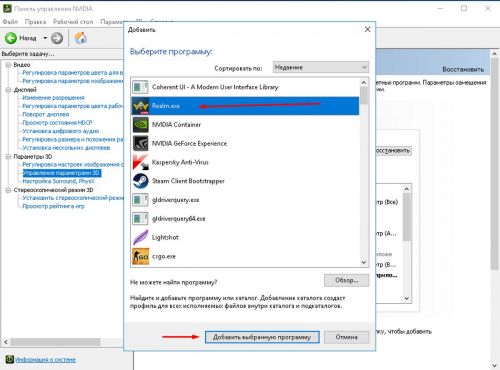Open the Рабочий стол menu

pos(73,22)
